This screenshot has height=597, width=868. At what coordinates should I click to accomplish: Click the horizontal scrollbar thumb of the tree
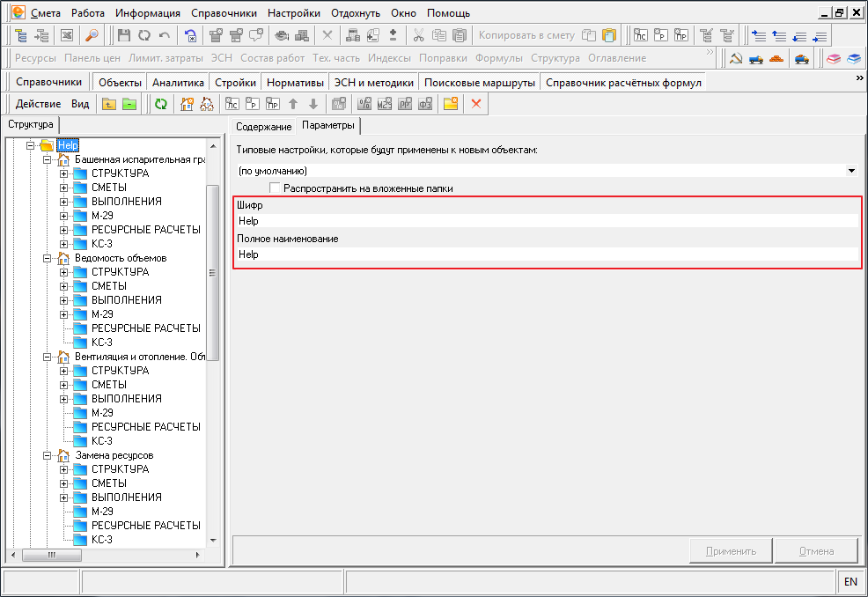coord(51,555)
